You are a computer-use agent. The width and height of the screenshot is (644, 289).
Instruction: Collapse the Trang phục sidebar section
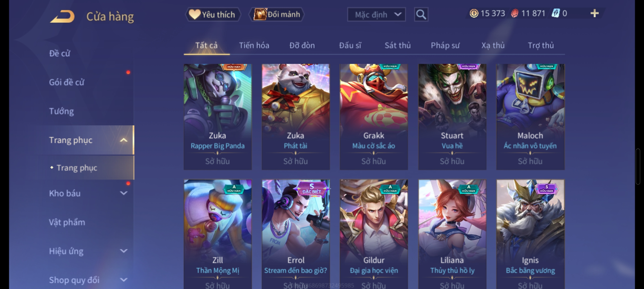point(124,140)
